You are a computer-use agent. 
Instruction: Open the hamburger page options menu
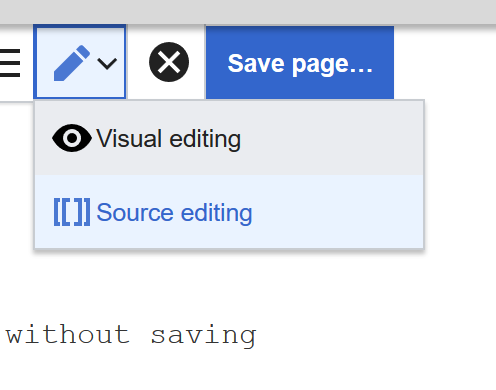(10, 63)
